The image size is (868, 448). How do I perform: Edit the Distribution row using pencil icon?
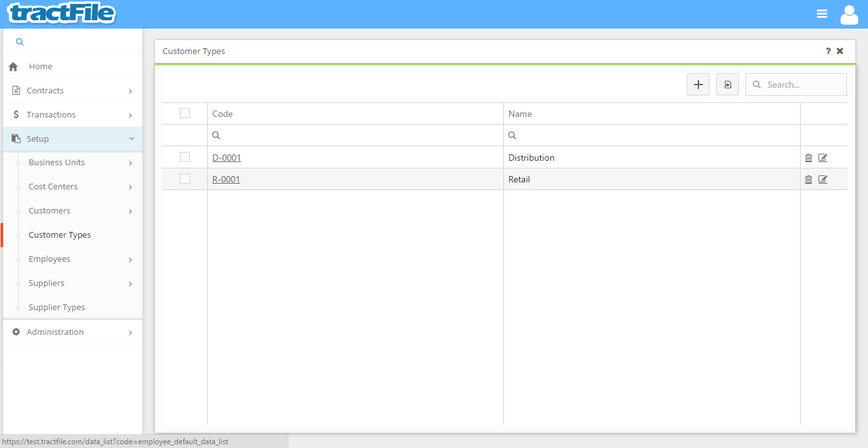823,158
